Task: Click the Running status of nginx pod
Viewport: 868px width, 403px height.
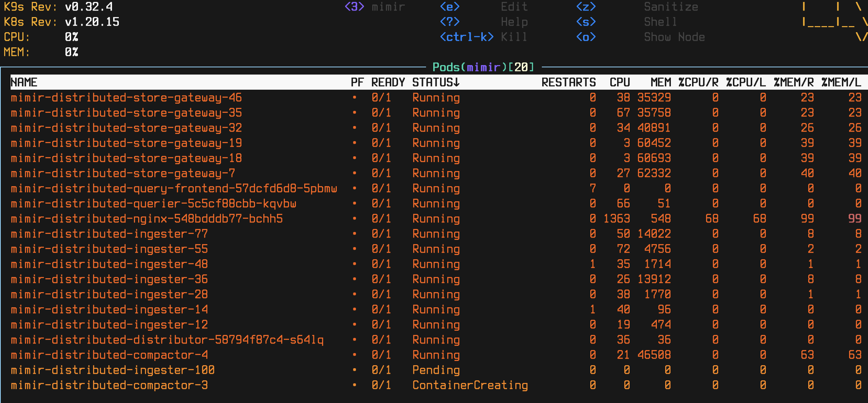Action: (436, 219)
